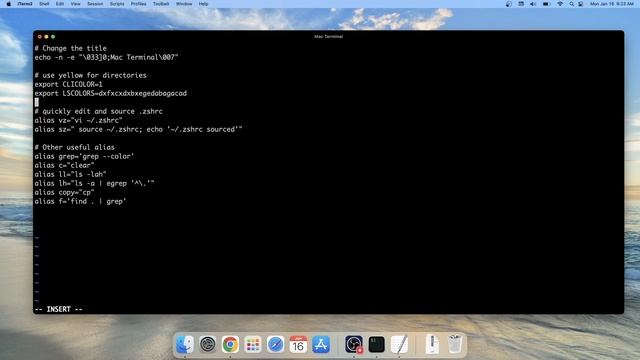Open OBS Studio from the dock

[x=353, y=344]
